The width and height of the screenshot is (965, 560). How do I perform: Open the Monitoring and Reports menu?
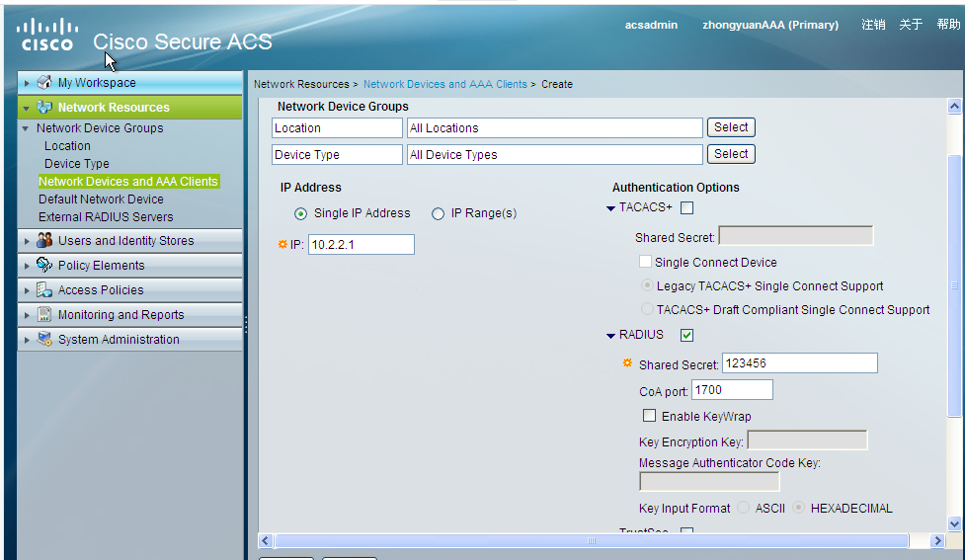pyautogui.click(x=129, y=314)
